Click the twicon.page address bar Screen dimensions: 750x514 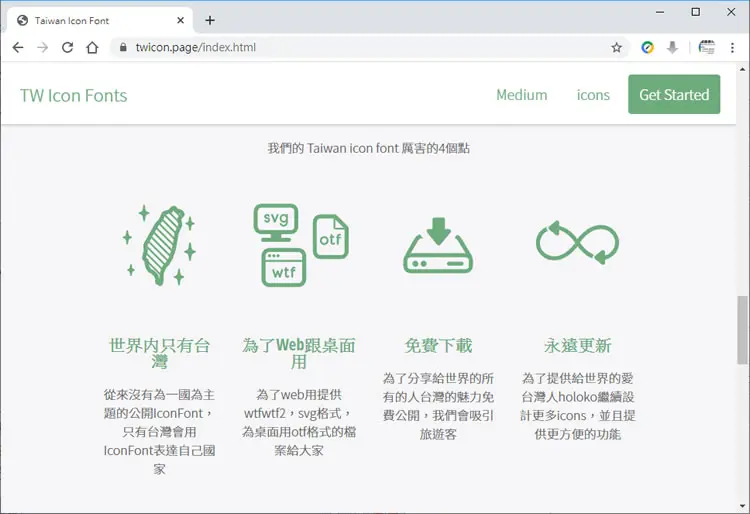point(364,47)
